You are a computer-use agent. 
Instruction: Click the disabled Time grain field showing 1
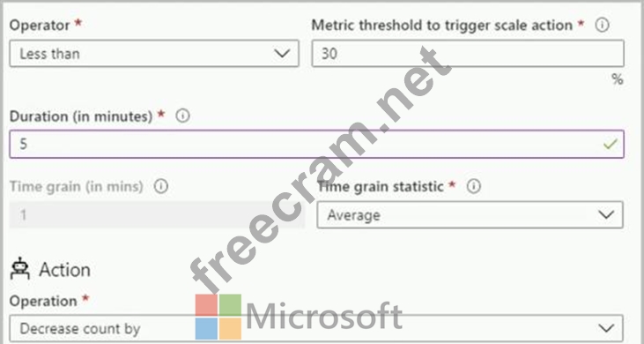click(158, 214)
